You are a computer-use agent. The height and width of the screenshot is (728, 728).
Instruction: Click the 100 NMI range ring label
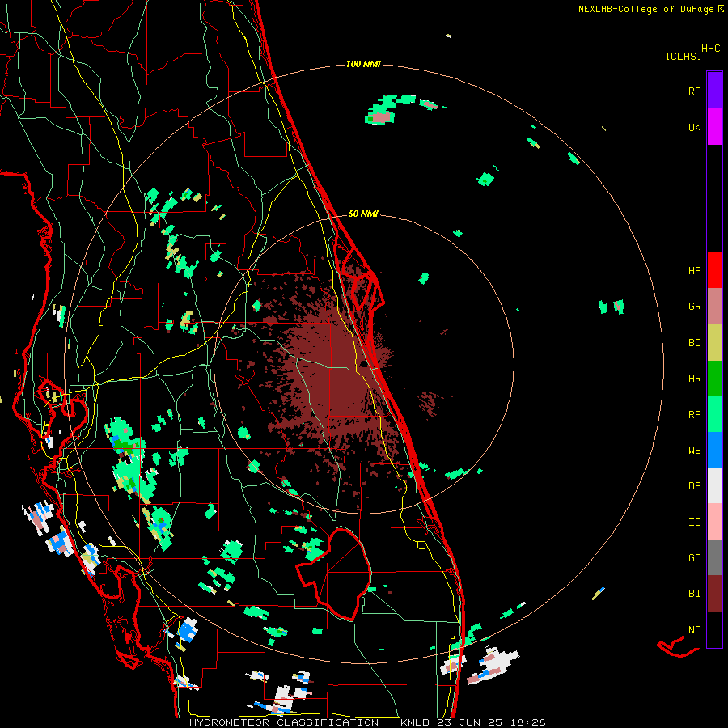coord(363,64)
